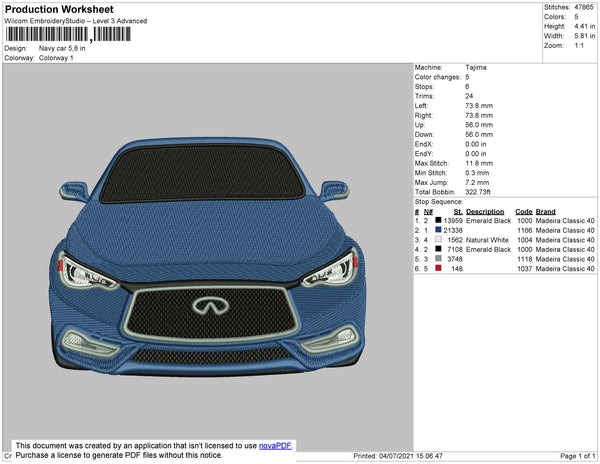Click the Code column header
The height and width of the screenshot is (464, 600).
pyautogui.click(x=523, y=211)
